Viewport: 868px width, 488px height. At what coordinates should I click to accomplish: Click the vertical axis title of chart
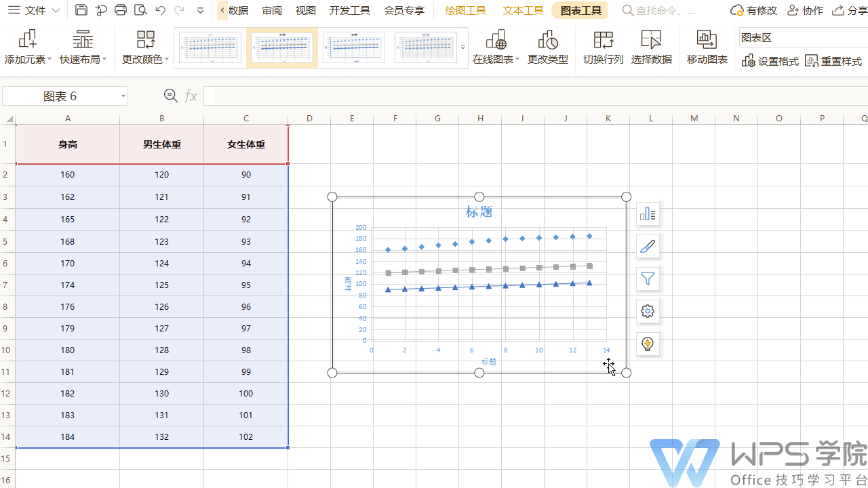348,284
